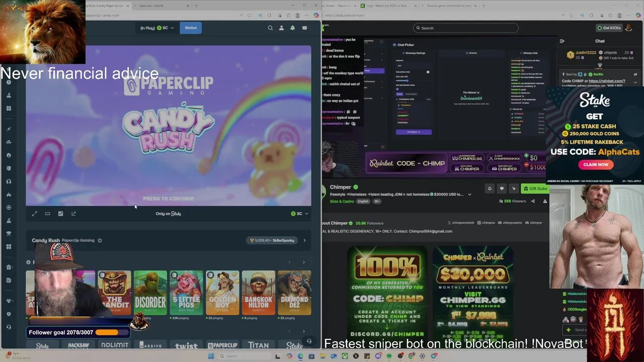Open Stake sidebar grid icon

click(9, 247)
